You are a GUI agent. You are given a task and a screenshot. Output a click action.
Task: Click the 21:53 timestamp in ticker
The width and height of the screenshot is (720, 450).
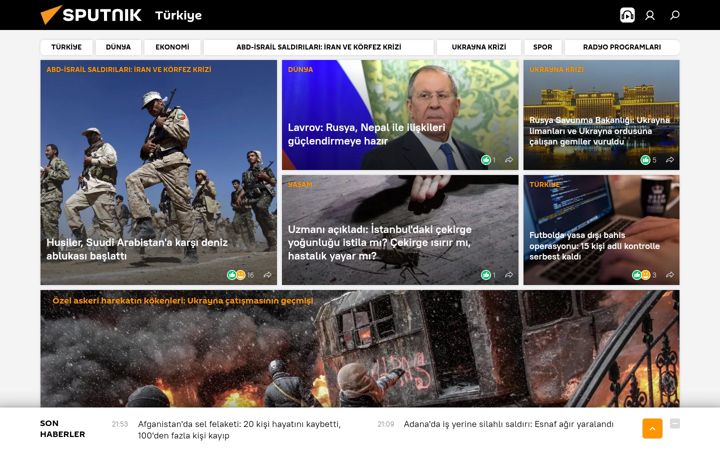tap(120, 424)
